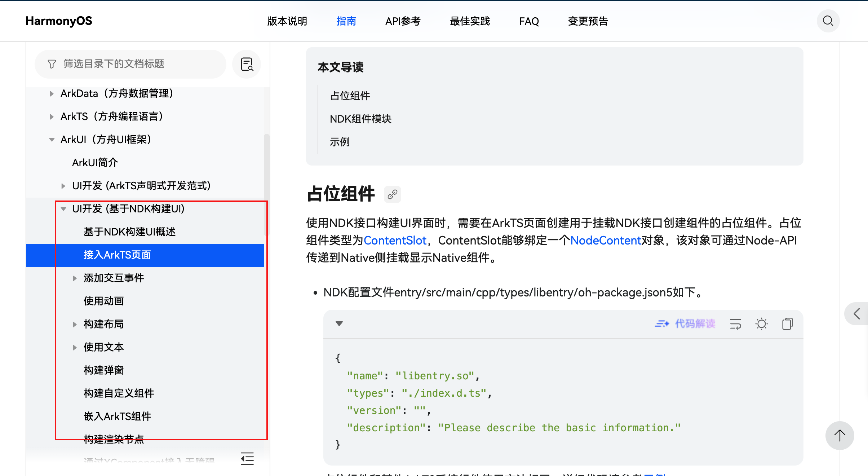Screen dimensions: 868x476
Task: Click the back-to-top arrow button
Action: click(x=840, y=435)
